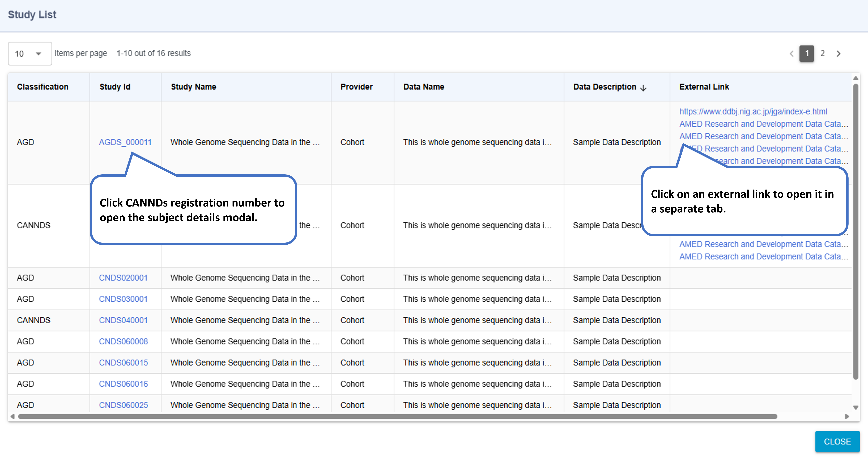Open study CNDS020001 details
This screenshot has width=868, height=461.
click(123, 278)
